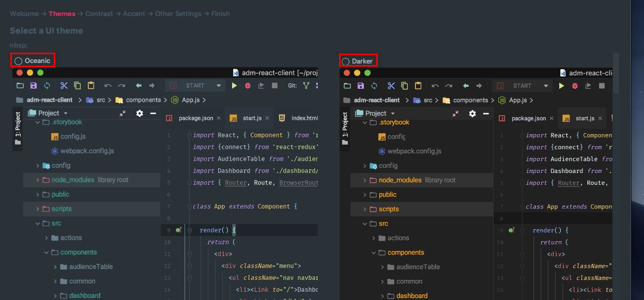
Task: Click the package.json tab in Oceanic preview
Action: tap(193, 118)
